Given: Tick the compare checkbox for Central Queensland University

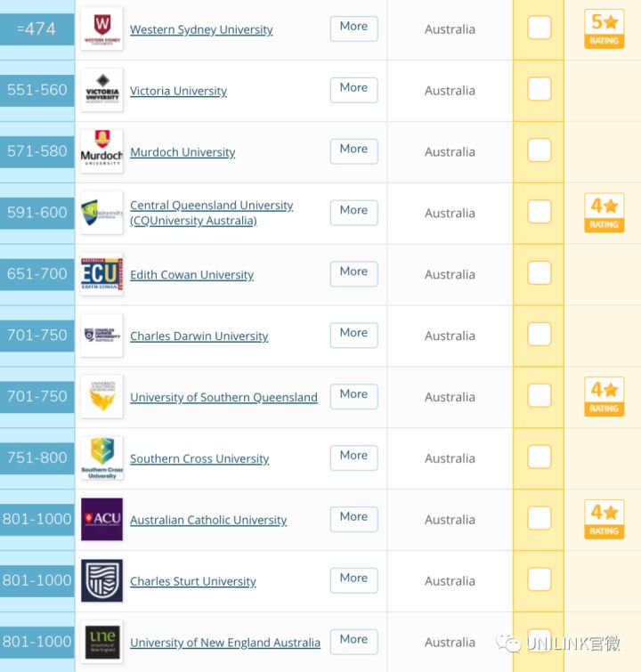Looking at the screenshot, I should point(540,212).
